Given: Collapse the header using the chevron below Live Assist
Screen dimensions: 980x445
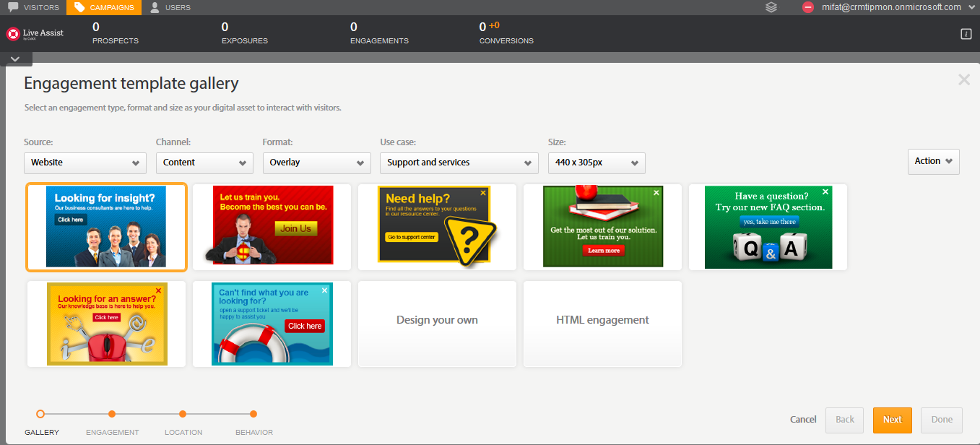Looking at the screenshot, I should coord(16,59).
